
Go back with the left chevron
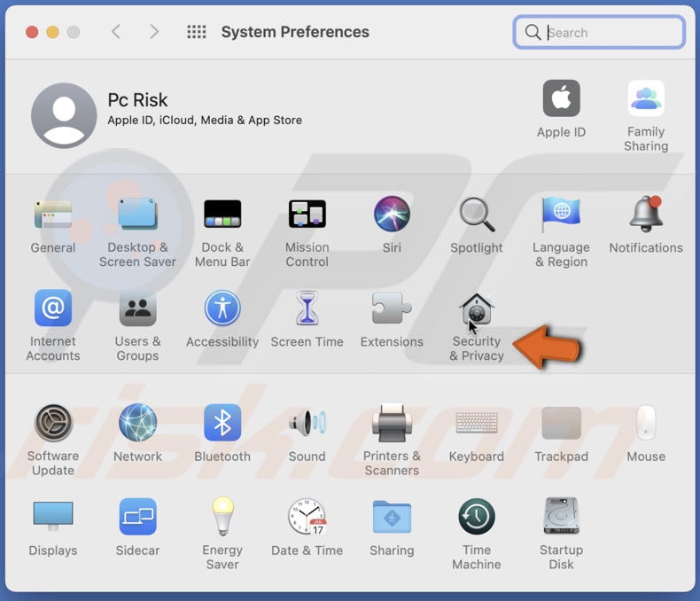116,32
